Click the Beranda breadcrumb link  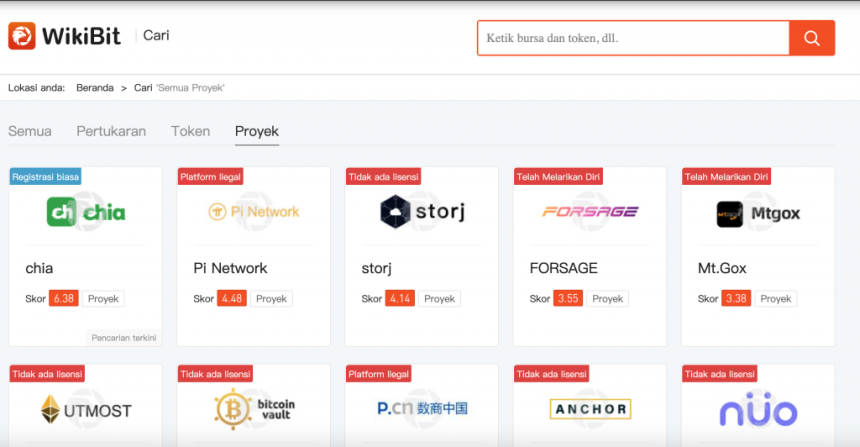pos(95,88)
